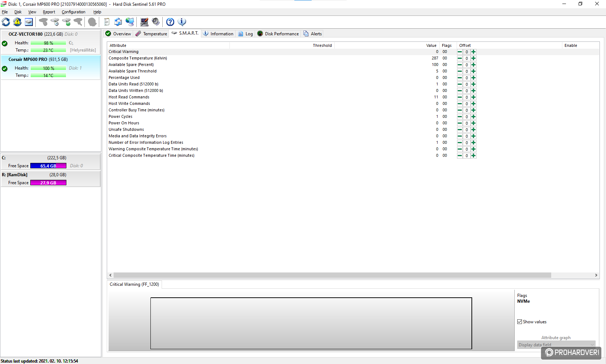The image size is (606, 364).
Task: Open the Overview tab
Action: [x=118, y=34]
